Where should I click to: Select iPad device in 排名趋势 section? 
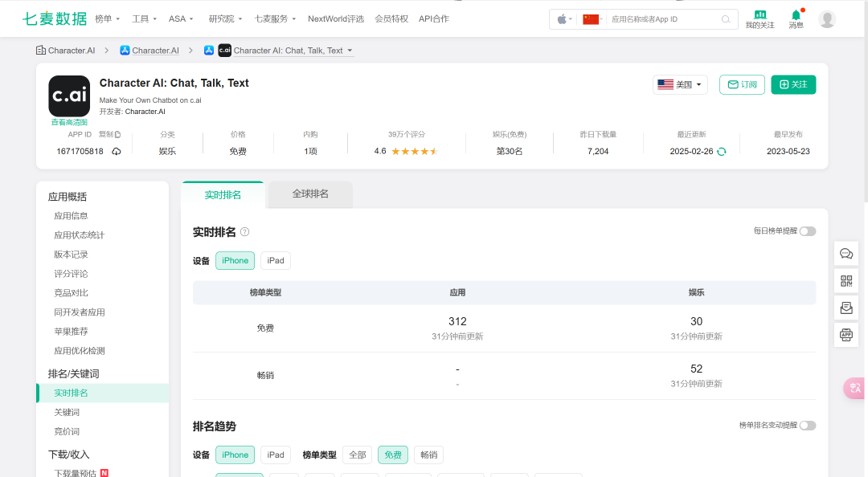coord(276,455)
